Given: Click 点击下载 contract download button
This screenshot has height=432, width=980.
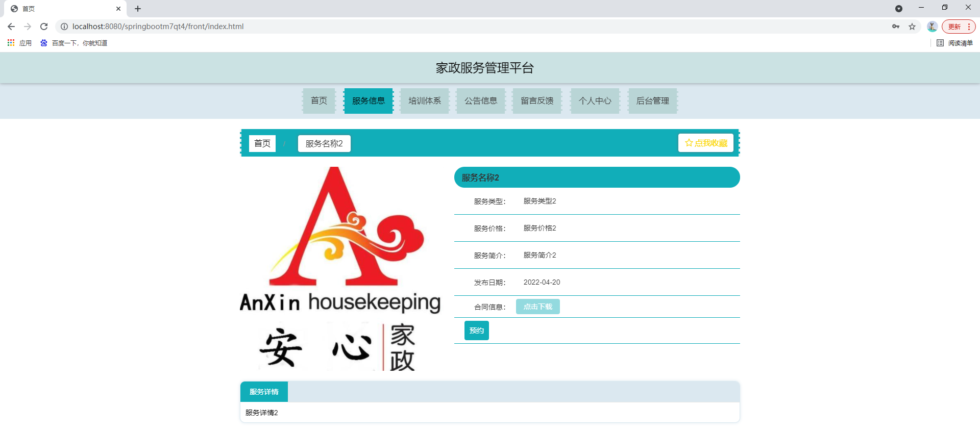Looking at the screenshot, I should (538, 307).
